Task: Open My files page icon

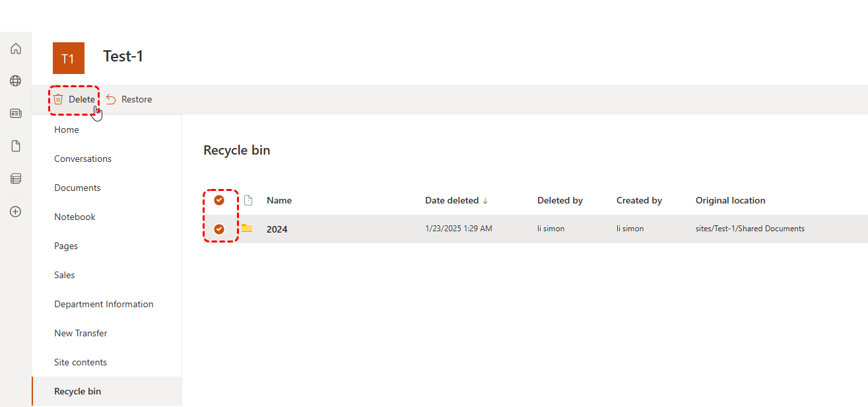Action: point(16,146)
